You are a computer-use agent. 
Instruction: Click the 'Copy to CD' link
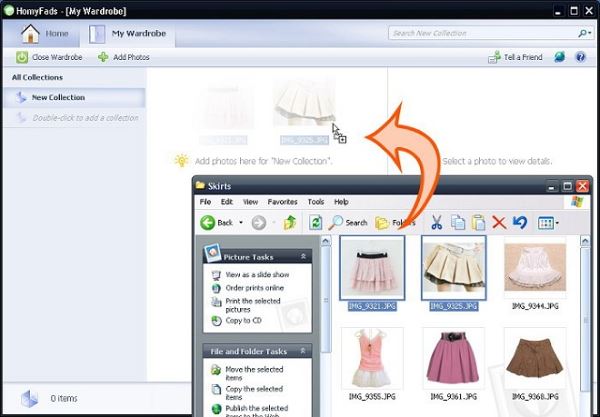pos(243,321)
